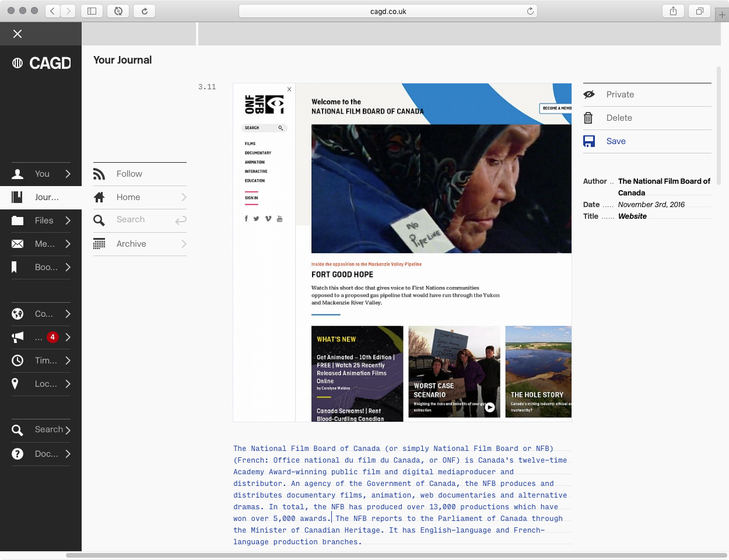
Task: Expand the Timeline section arrow
Action: click(68, 360)
